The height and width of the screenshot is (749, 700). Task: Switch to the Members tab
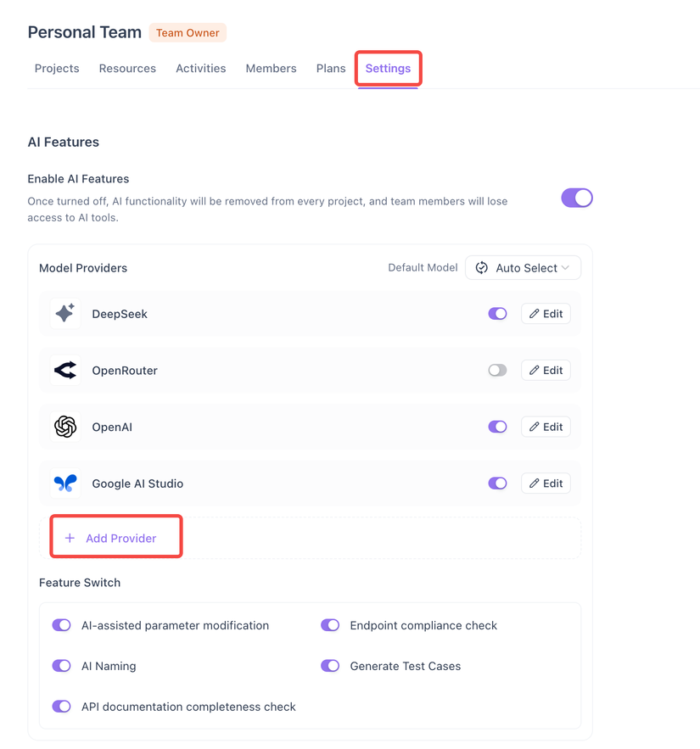(271, 69)
